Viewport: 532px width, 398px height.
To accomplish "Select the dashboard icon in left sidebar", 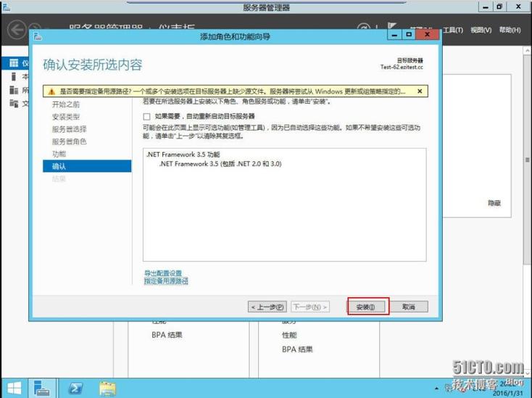I will point(14,64).
